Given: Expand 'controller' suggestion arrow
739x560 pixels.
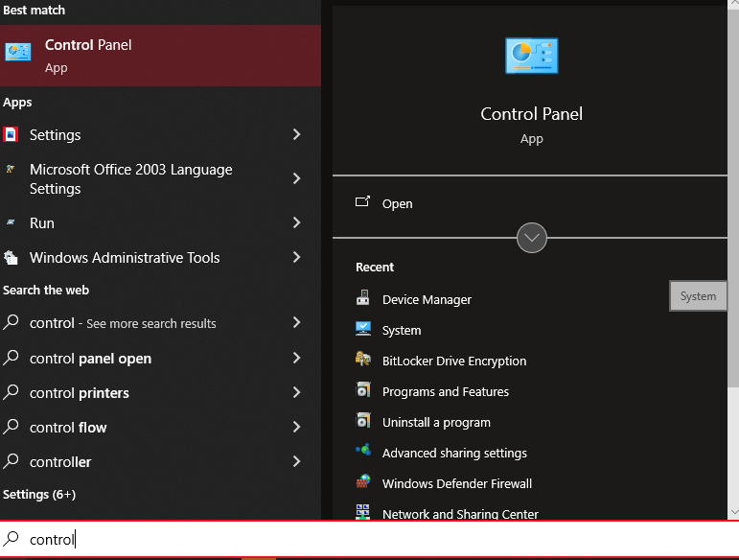Looking at the screenshot, I should [x=296, y=461].
